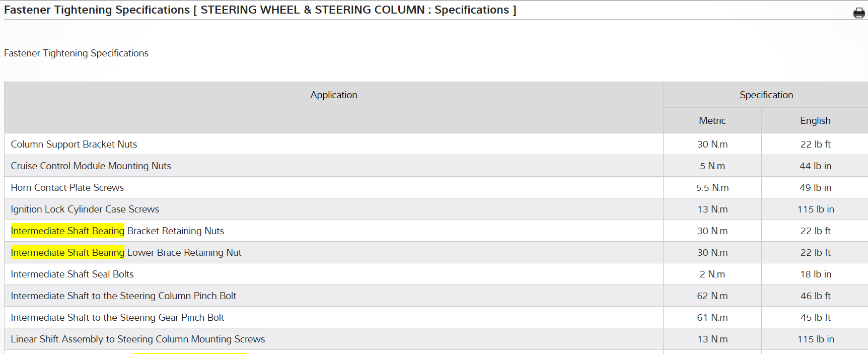Select Ignition Lock Cylinder Case Screws

[85, 209]
